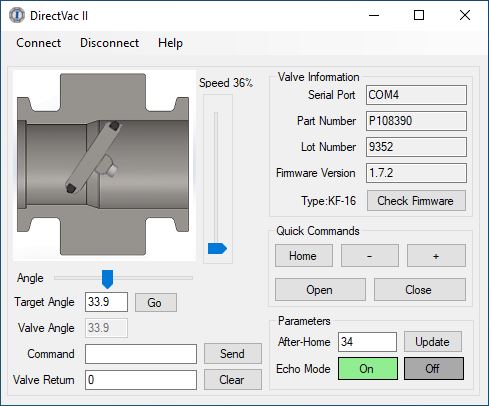
Task: Click the Check Firmware button
Action: click(416, 201)
